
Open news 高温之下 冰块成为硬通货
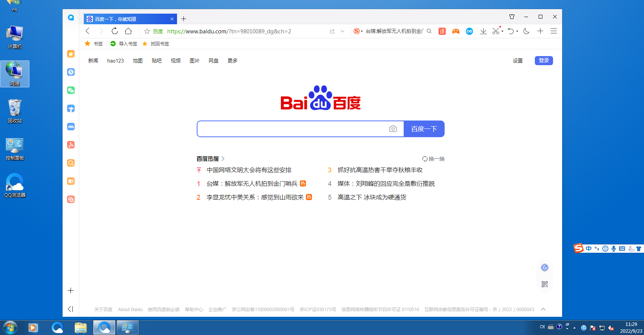click(x=372, y=197)
